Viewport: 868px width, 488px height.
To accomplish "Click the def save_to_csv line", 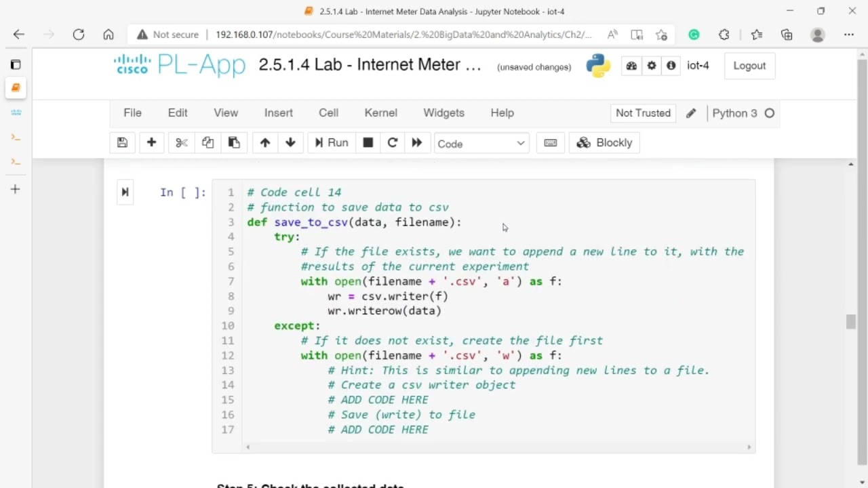I will click(354, 222).
